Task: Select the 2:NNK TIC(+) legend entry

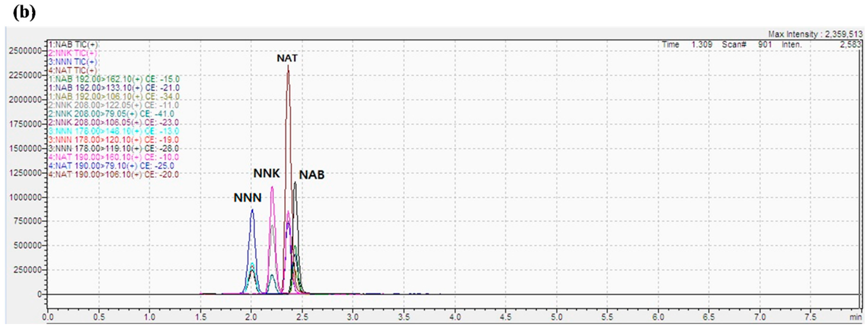Action: coord(73,53)
